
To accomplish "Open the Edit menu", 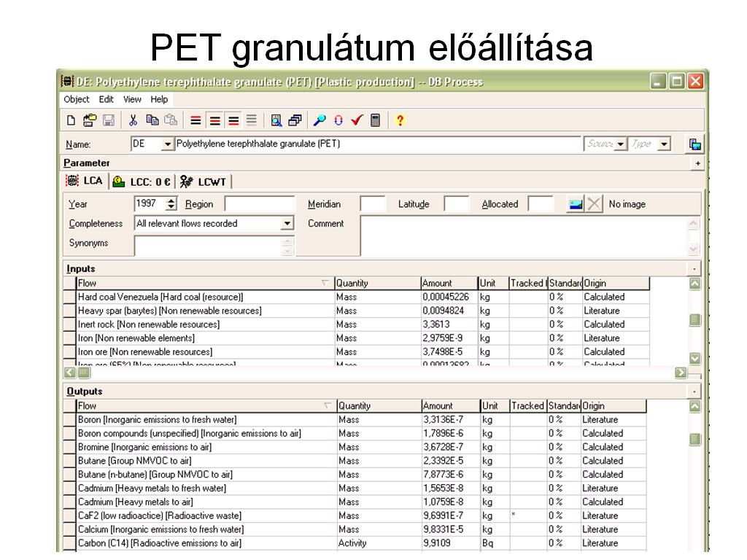I will (107, 99).
